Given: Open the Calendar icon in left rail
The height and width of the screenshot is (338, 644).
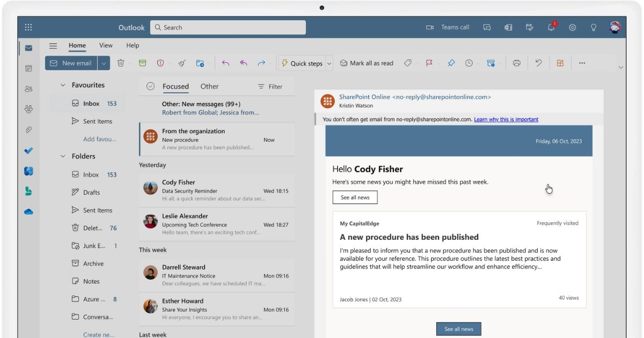Looking at the screenshot, I should (x=28, y=68).
